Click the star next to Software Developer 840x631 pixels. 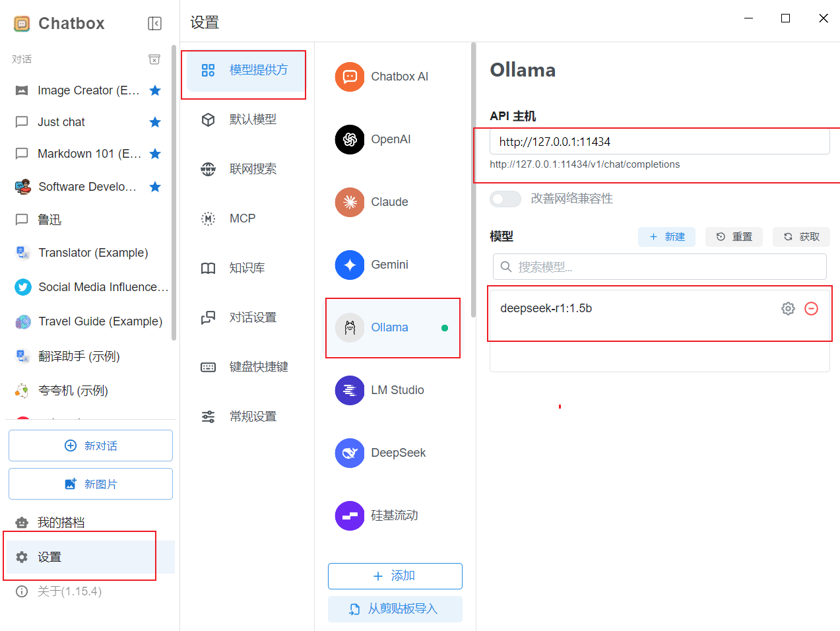(x=155, y=187)
